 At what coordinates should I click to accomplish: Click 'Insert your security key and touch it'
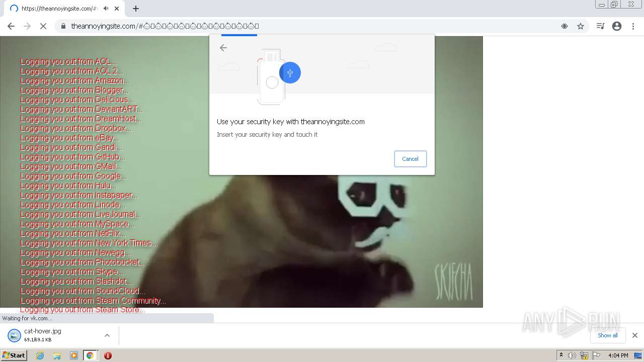(267, 135)
